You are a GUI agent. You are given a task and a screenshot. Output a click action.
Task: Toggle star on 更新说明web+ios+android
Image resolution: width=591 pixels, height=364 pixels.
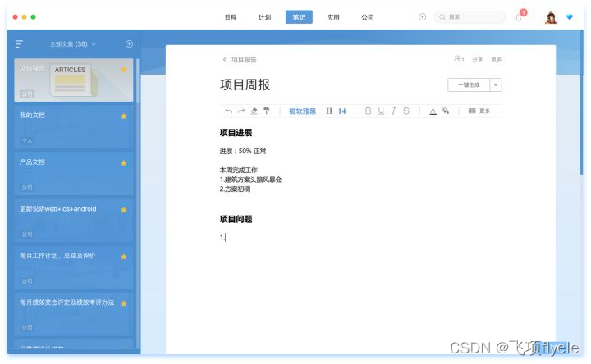coord(124,210)
